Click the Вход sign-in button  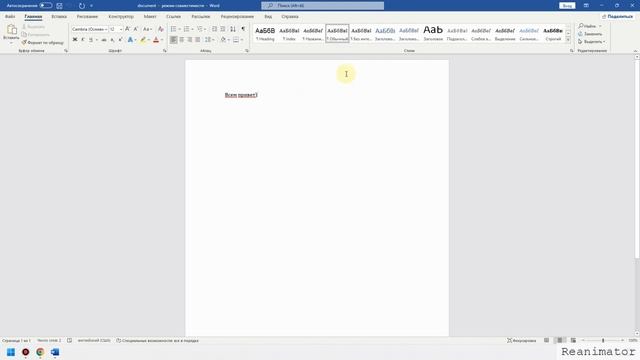click(567, 6)
